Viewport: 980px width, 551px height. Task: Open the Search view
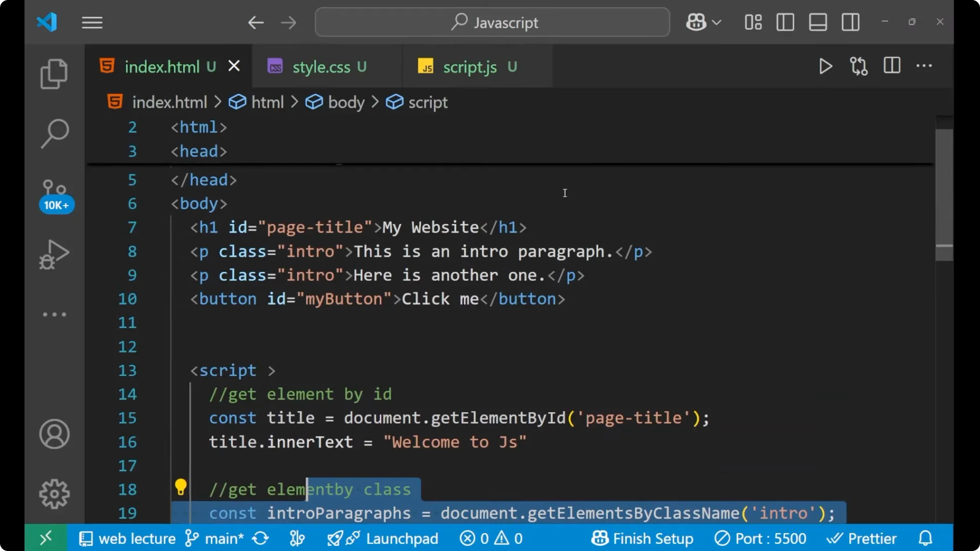[x=54, y=133]
